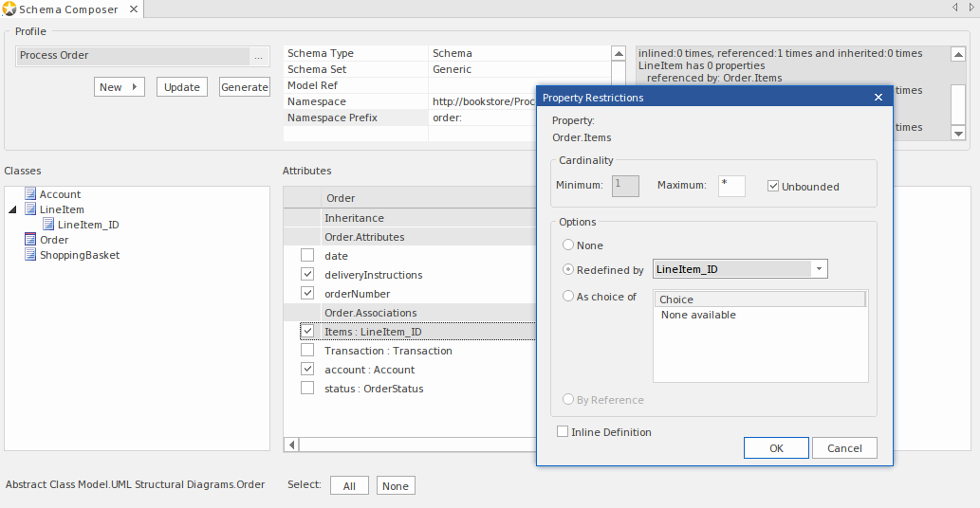Image resolution: width=980 pixels, height=508 pixels.
Task: Collapse the LineItem tree node
Action: 12,209
